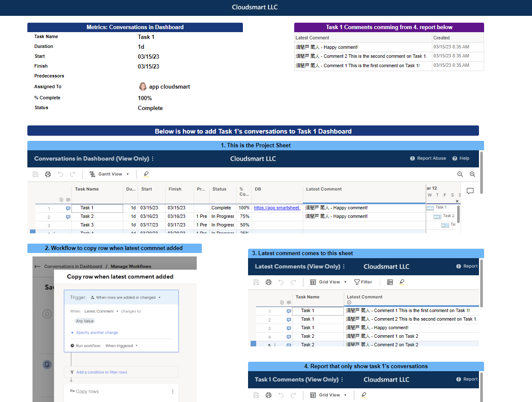Open the https://app.smartsheet link in DB column
The height and width of the screenshot is (402, 532).
click(277, 208)
